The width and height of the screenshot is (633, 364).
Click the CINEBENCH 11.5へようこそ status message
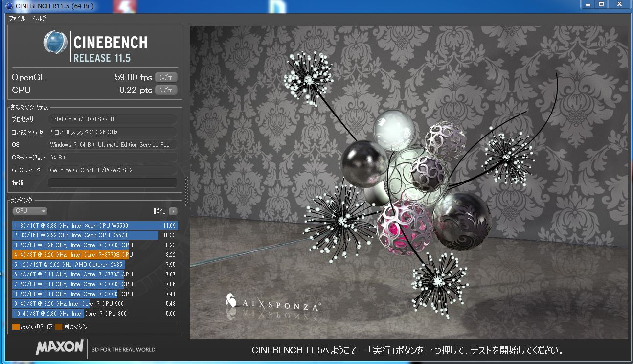coord(407,350)
